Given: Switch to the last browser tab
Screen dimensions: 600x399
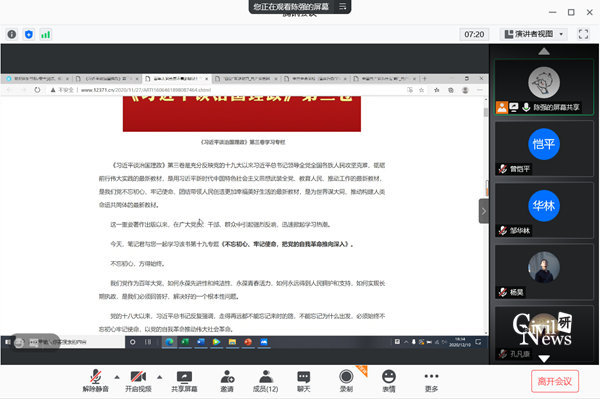Looking at the screenshot, I should (x=385, y=78).
